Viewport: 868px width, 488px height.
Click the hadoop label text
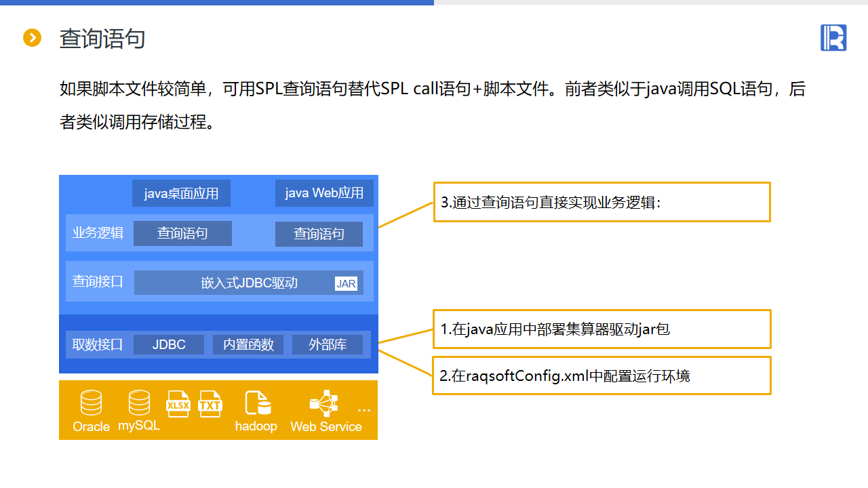click(256, 426)
